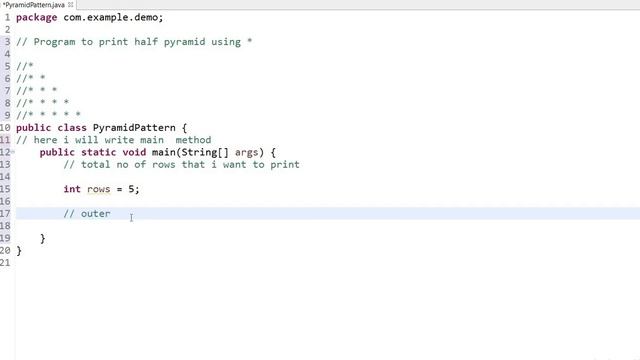Select the PyramidPattern.java editor tab
Image resolution: width=640 pixels, height=360 pixels.
(34, 5)
